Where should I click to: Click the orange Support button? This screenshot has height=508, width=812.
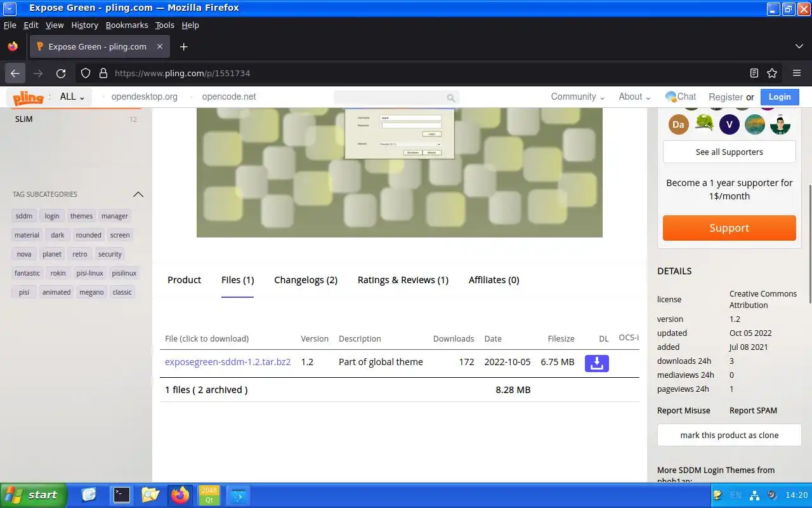[730, 228]
